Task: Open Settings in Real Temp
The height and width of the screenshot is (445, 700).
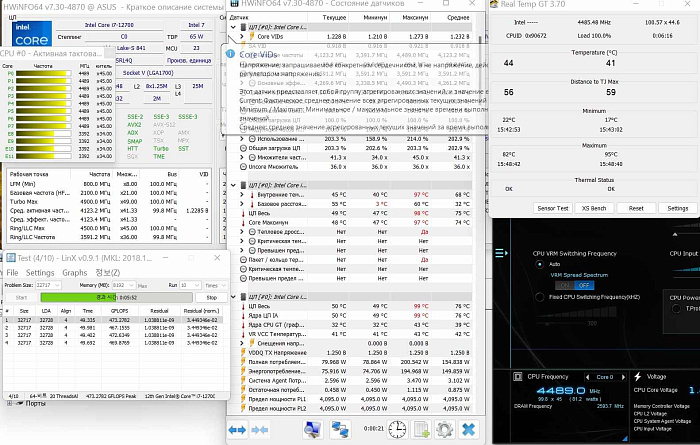Action: point(677,208)
